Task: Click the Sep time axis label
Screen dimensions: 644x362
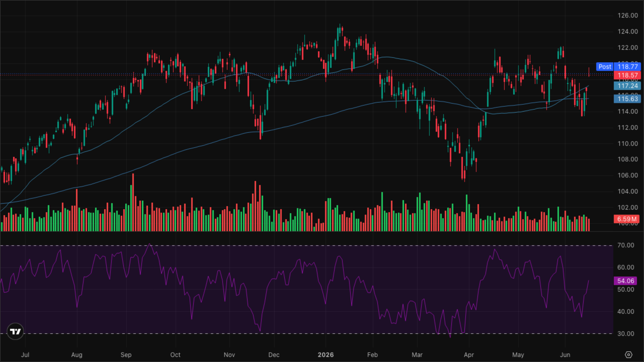Action: 126,355
